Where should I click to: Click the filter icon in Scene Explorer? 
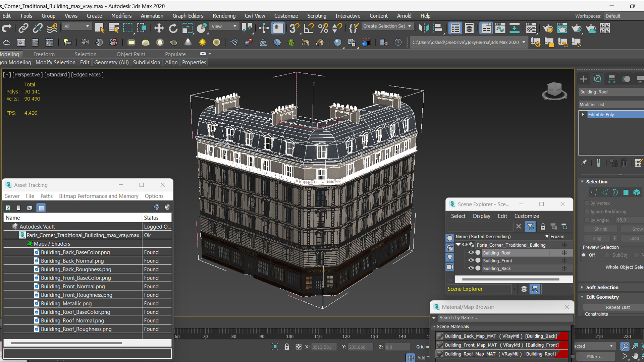click(530, 227)
